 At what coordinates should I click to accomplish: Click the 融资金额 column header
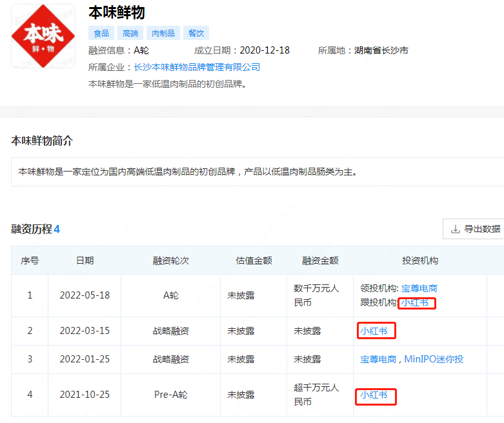pos(320,261)
